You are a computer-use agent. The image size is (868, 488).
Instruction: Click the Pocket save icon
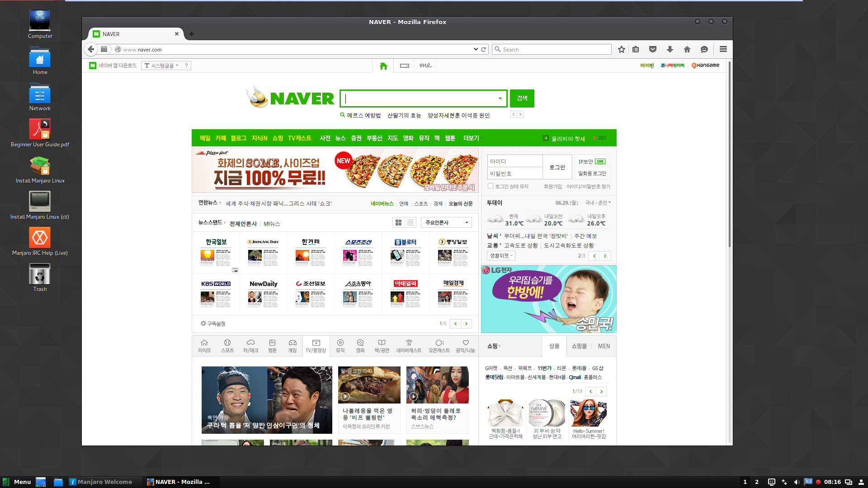653,49
